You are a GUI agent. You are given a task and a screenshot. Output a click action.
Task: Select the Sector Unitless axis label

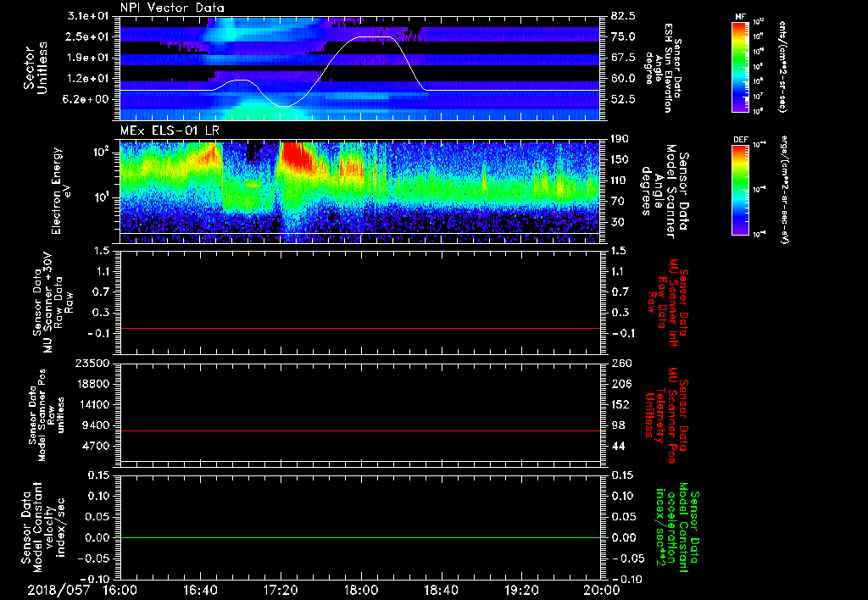(x=35, y=67)
